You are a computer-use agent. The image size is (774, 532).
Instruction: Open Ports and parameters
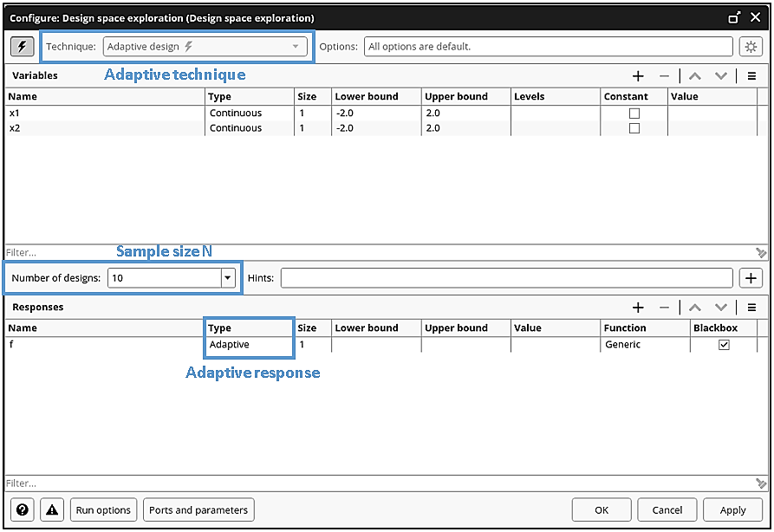point(198,509)
